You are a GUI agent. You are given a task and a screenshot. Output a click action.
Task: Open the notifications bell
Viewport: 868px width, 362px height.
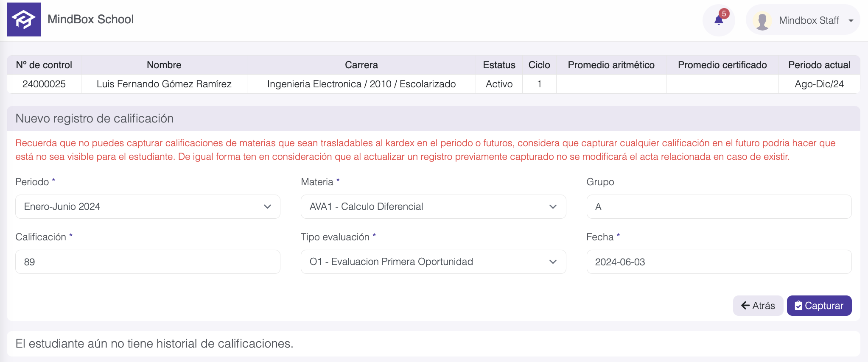coord(718,20)
